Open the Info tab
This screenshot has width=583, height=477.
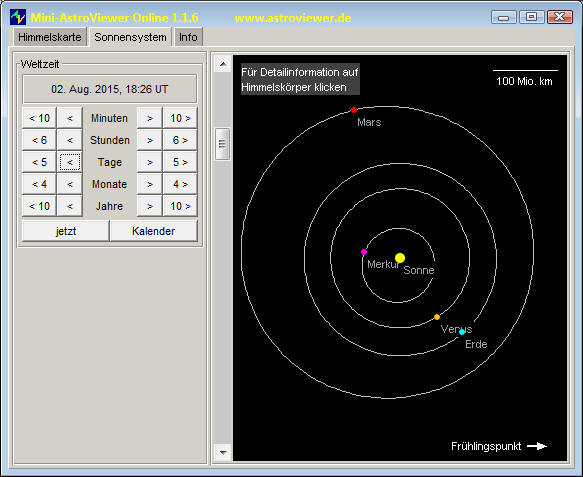coord(188,37)
